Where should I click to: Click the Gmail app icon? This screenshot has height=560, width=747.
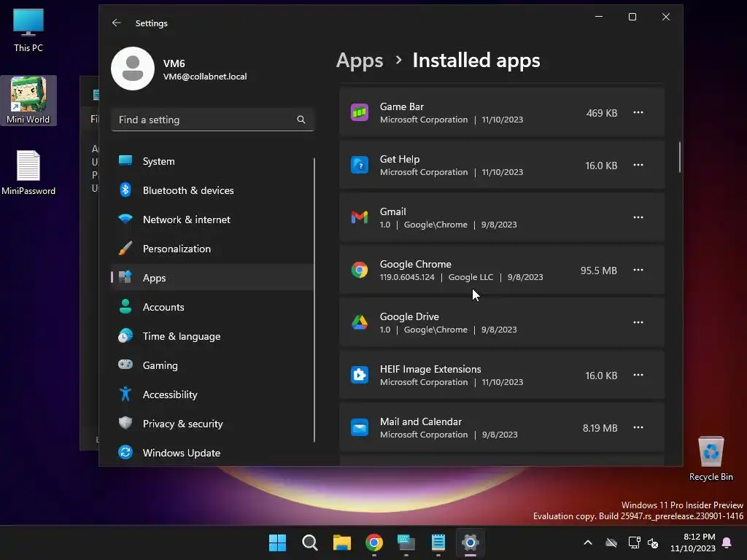[360, 217]
